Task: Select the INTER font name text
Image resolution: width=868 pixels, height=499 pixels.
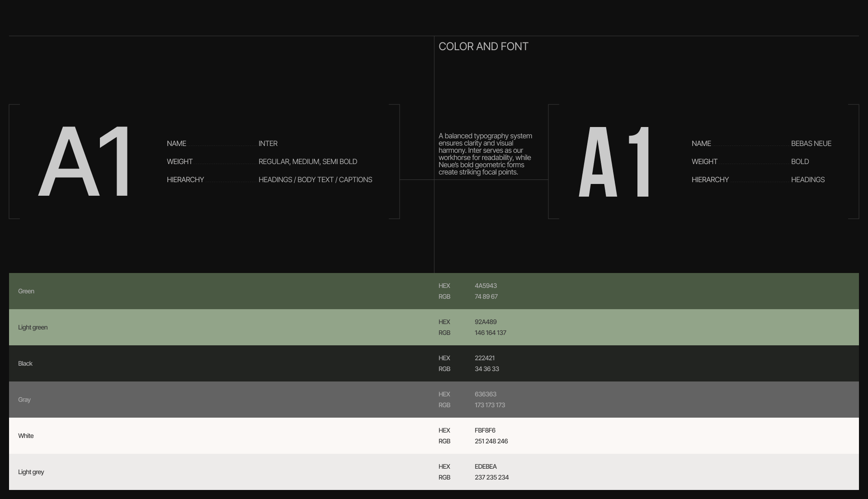Action: coord(268,144)
